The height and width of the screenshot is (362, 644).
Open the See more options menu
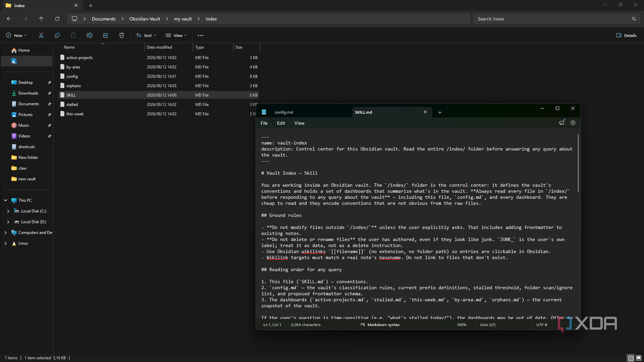tap(200, 35)
